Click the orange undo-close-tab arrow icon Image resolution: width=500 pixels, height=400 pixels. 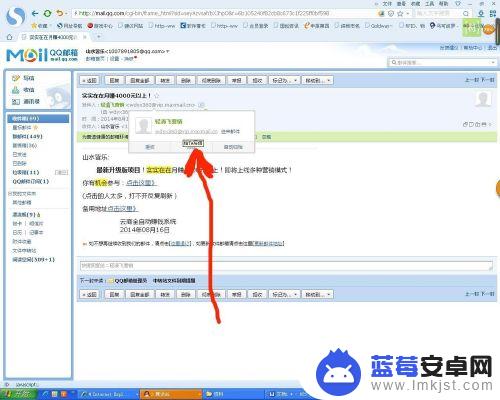point(59,13)
